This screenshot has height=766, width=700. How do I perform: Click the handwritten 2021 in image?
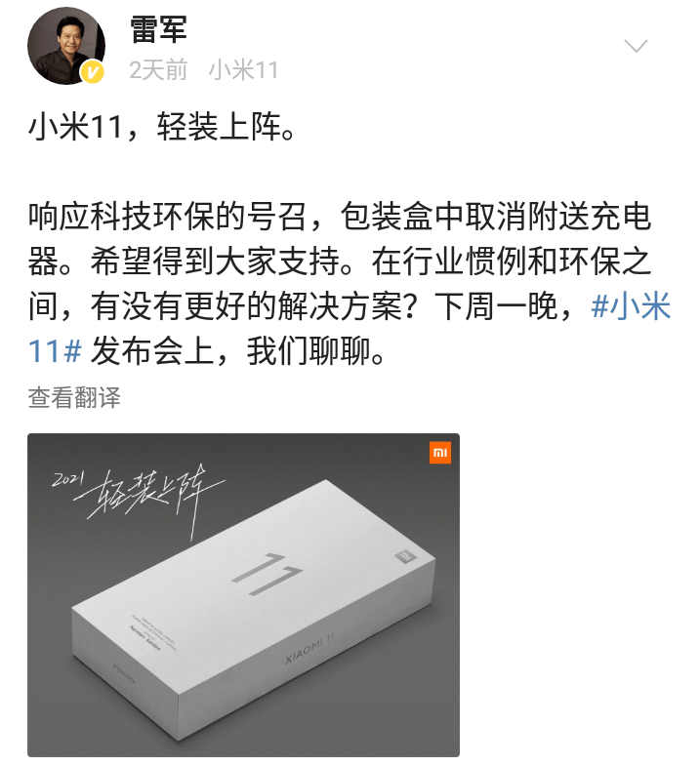[x=68, y=479]
